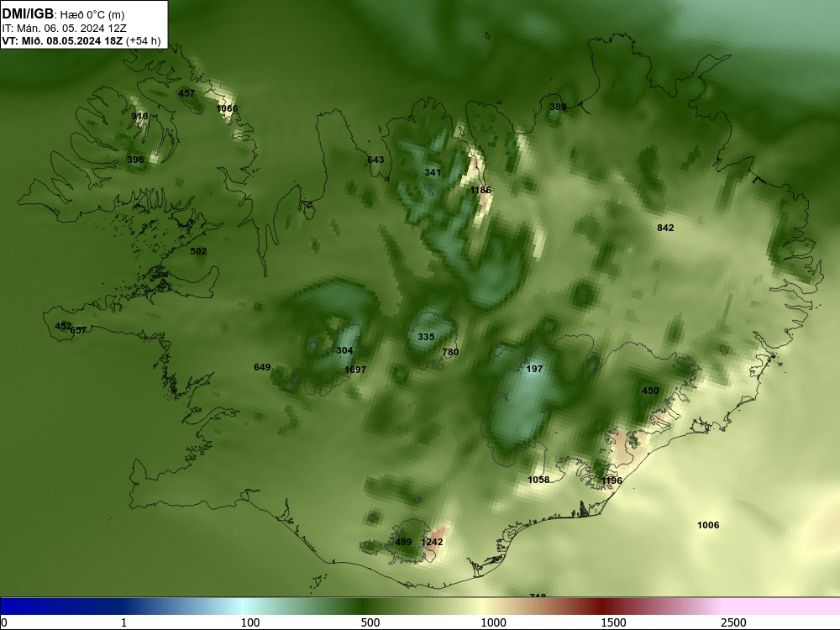Image resolution: width=840 pixels, height=630 pixels.
Task: Click the 780 value on the map
Action: 450,352
